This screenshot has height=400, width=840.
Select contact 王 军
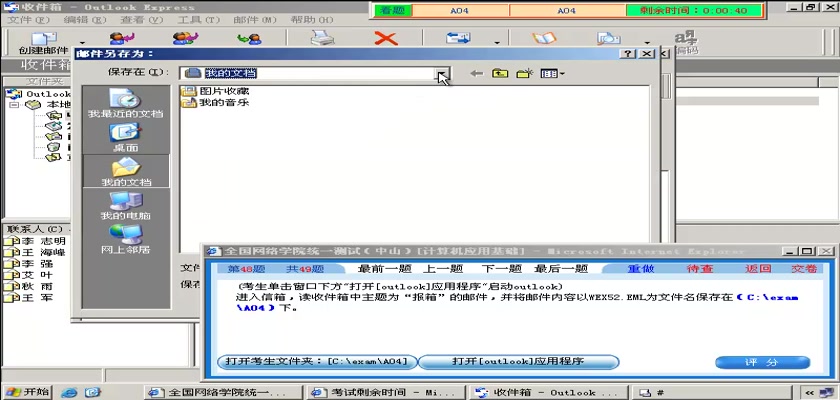point(29,298)
